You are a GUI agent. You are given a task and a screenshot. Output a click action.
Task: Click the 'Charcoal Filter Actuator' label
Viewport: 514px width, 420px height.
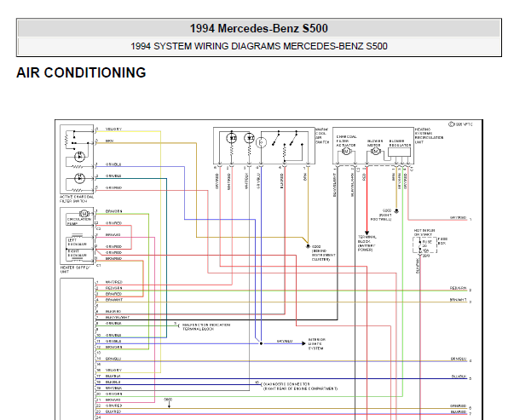tap(346, 141)
